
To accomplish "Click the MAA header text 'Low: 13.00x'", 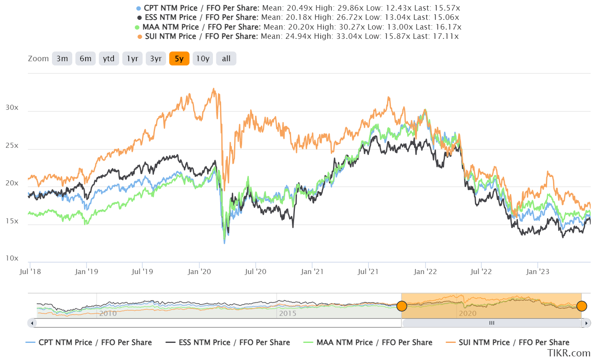I will (x=388, y=27).
